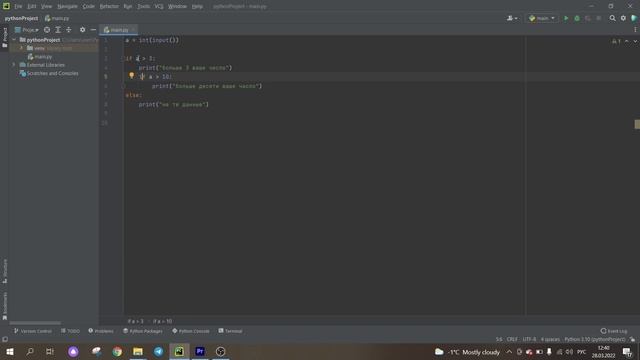Click CRLF line separator in status bar
640x360 pixels.
tap(512, 340)
